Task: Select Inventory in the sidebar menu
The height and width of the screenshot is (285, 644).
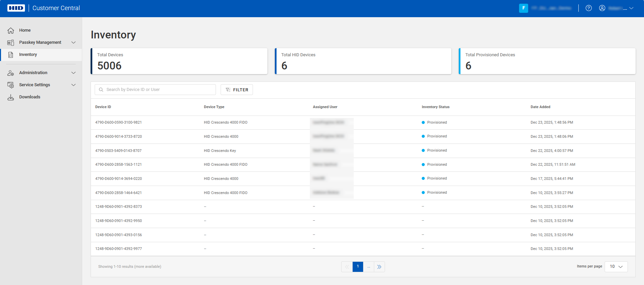Action: [x=28, y=55]
